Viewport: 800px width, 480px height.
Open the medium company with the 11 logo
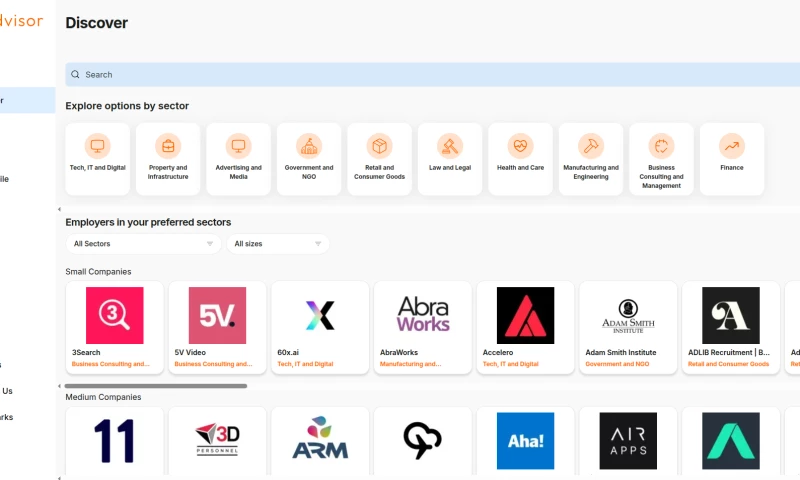[115, 441]
